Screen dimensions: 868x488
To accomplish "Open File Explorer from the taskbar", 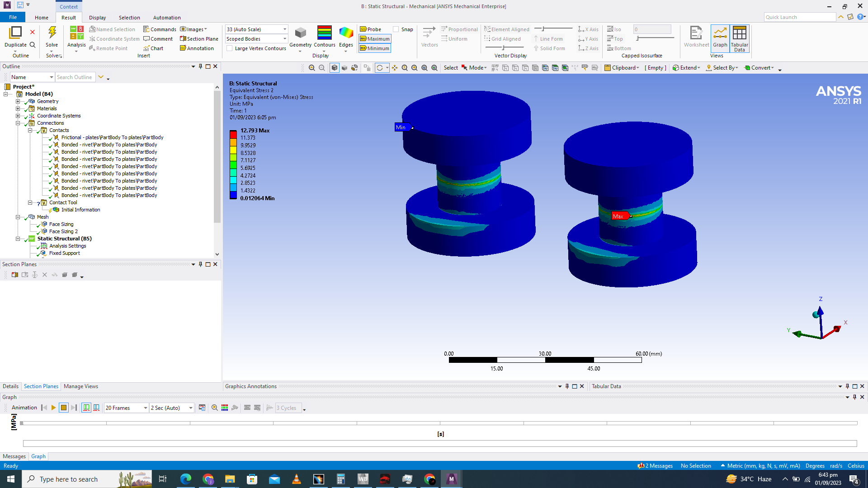I will pos(230,479).
